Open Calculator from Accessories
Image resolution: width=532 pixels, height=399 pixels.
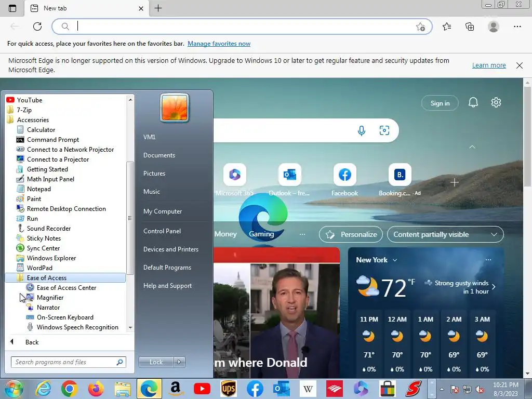pyautogui.click(x=41, y=129)
